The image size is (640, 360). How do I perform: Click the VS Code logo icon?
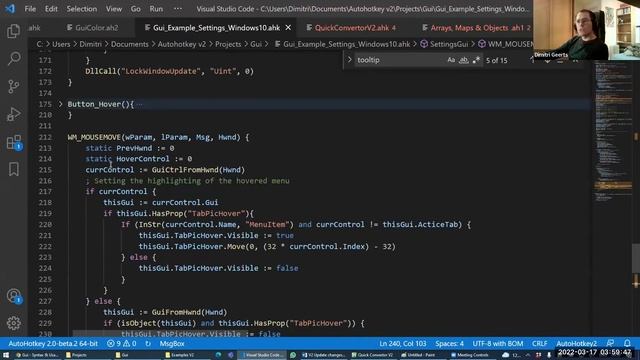click(x=10, y=9)
